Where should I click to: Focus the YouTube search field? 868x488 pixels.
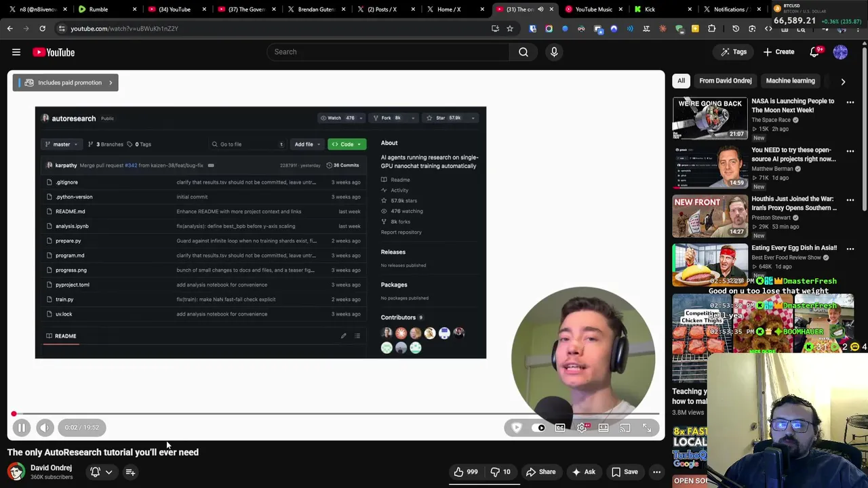[x=388, y=52]
